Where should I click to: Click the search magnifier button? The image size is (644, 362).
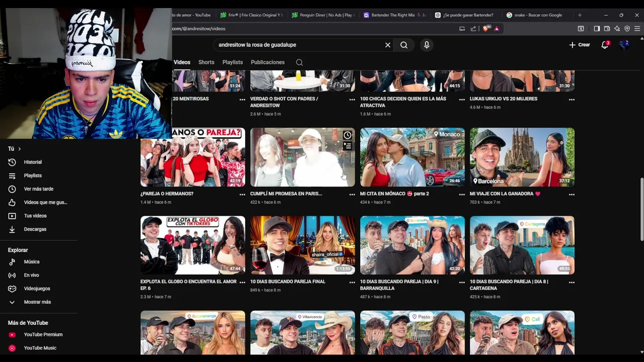click(x=404, y=45)
